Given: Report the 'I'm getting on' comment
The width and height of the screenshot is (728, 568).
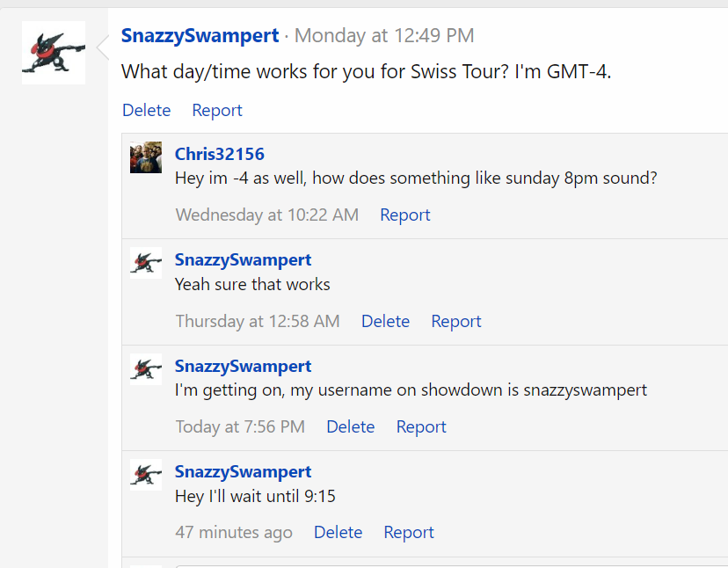Looking at the screenshot, I should pyautogui.click(x=421, y=426).
